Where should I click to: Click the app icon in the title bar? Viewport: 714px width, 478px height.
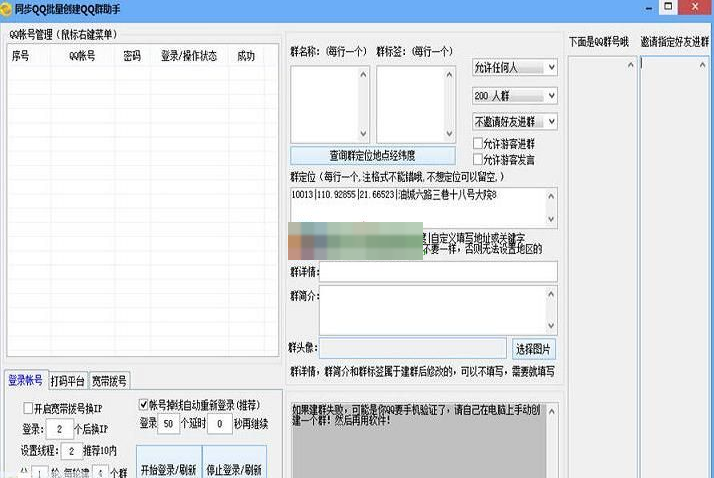[8, 8]
